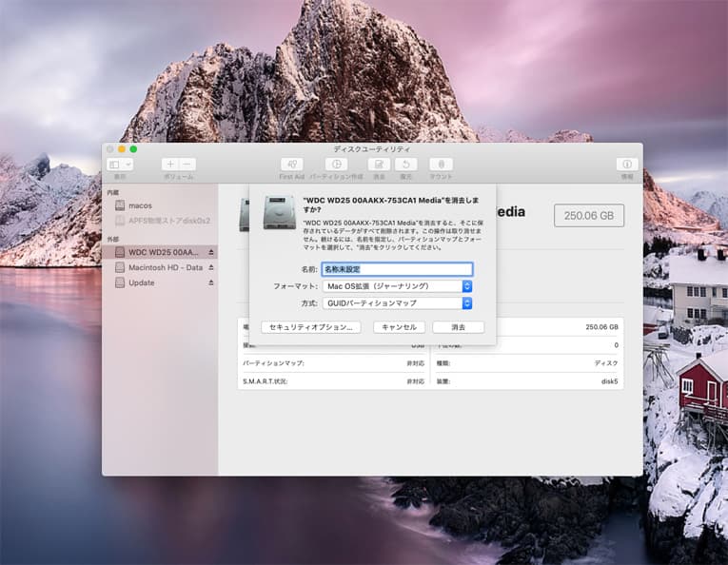
Task: Eject the Update volume
Action: (x=210, y=282)
